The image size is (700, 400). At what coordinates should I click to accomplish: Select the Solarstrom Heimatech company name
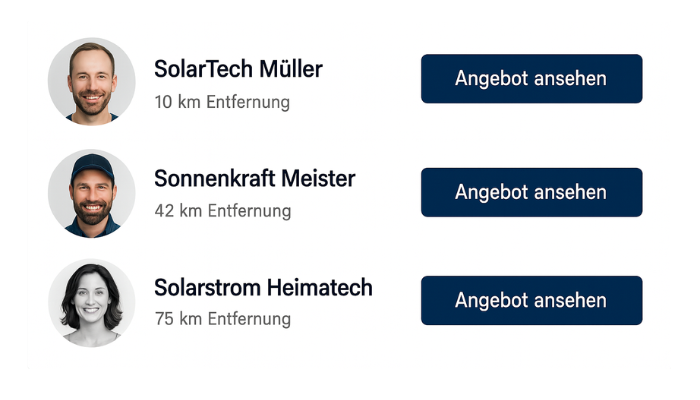click(263, 288)
